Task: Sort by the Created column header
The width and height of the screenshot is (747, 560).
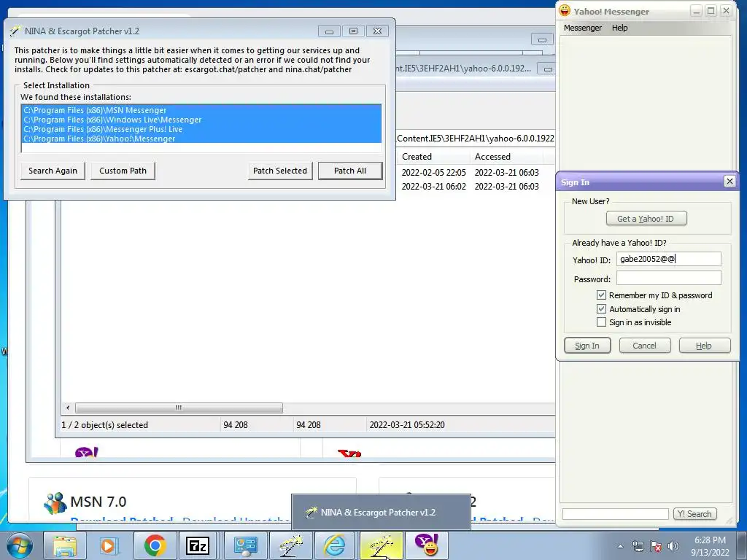Action: 433,157
